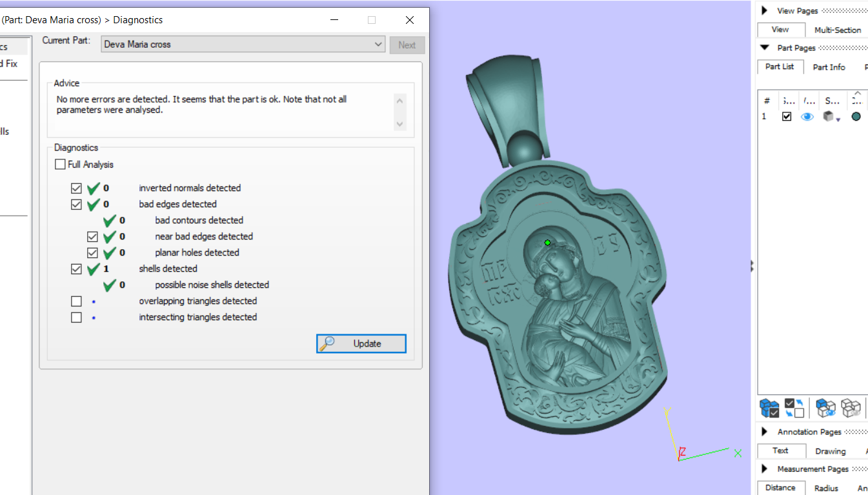Click the Invert Selection icon

click(794, 408)
